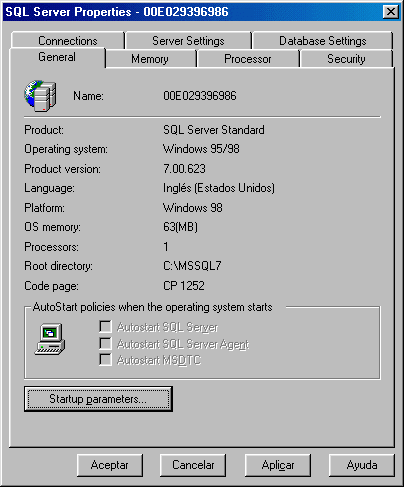The height and width of the screenshot is (487, 404).
Task: Click the 'Root directory:' label
Action: tap(58, 266)
